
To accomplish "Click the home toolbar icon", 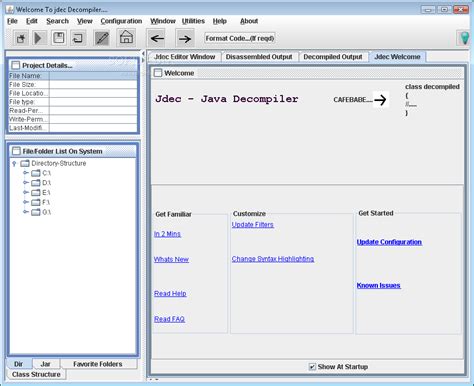I will 126,37.
